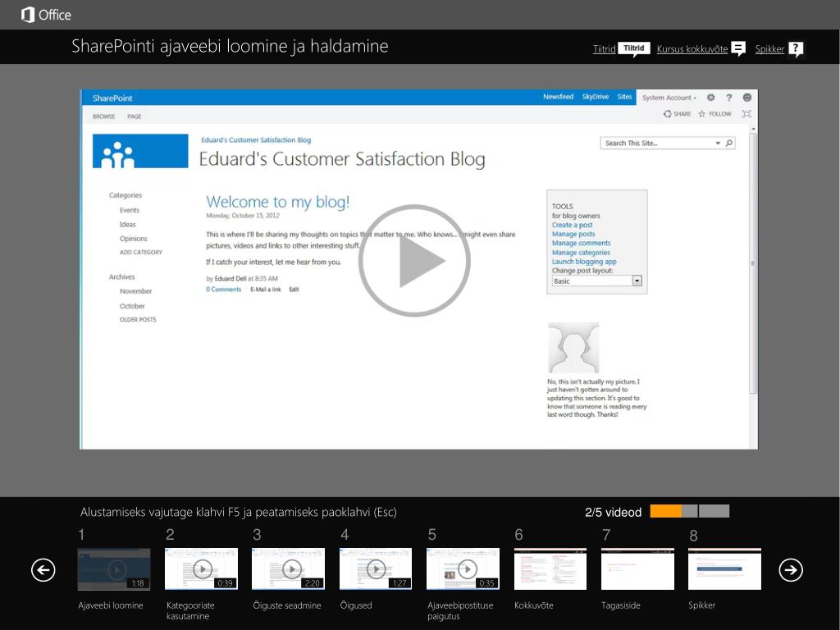Open the Tiitrid captions link
This screenshot has height=630, width=840.
[x=604, y=49]
